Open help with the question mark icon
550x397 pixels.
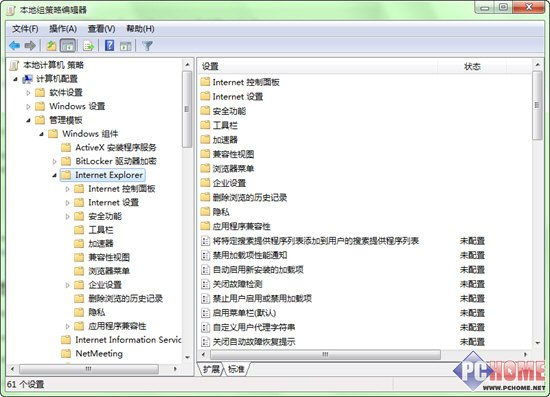109,46
